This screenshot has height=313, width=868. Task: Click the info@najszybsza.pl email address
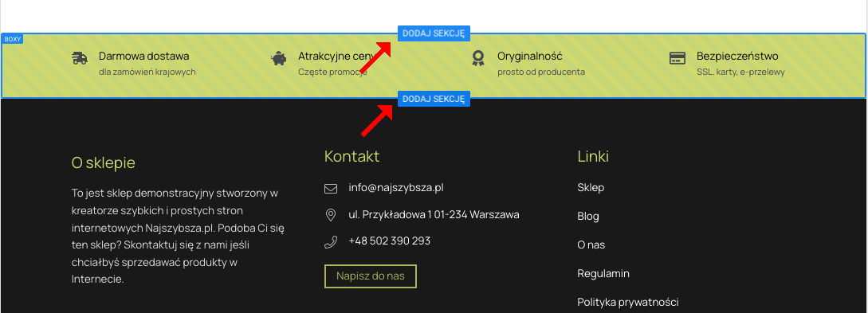pyautogui.click(x=396, y=187)
